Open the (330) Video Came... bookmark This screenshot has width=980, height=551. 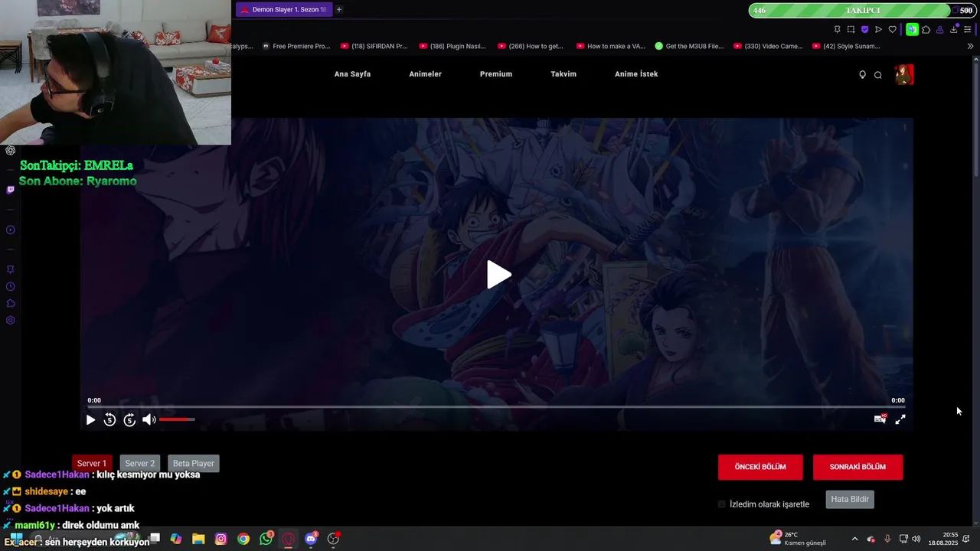tap(768, 46)
